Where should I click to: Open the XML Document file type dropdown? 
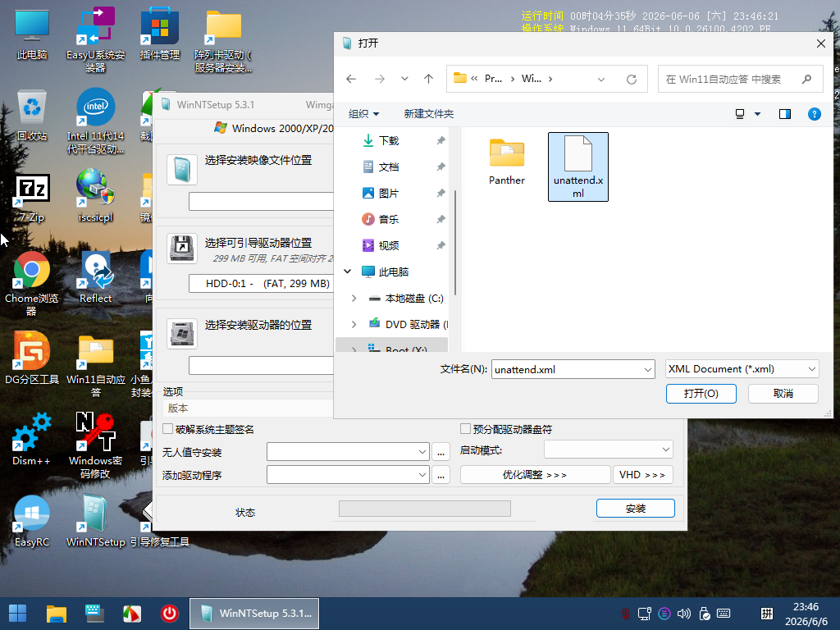tap(811, 368)
